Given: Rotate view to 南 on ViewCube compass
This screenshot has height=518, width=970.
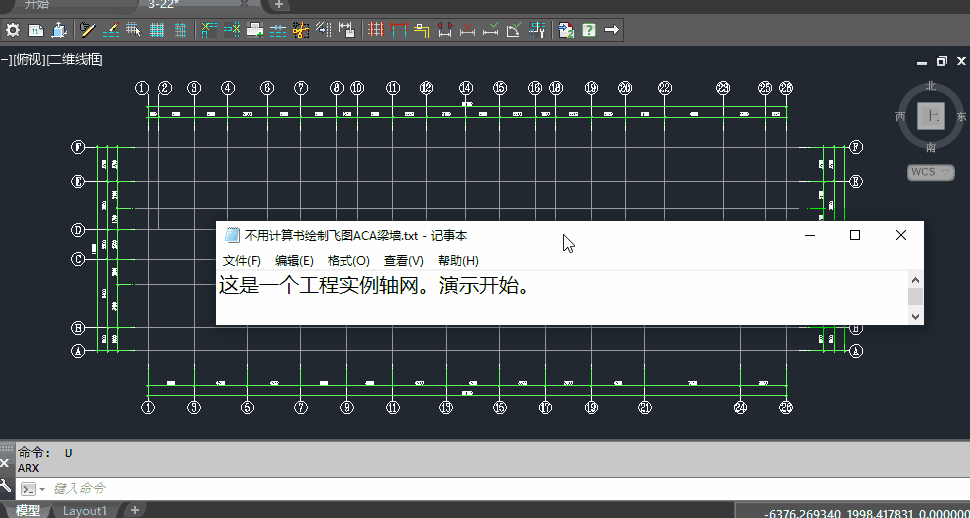Looking at the screenshot, I should point(930,147).
